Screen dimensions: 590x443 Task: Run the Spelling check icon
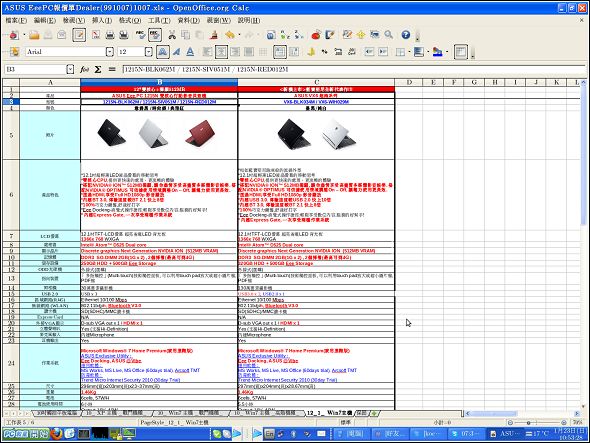point(140,35)
